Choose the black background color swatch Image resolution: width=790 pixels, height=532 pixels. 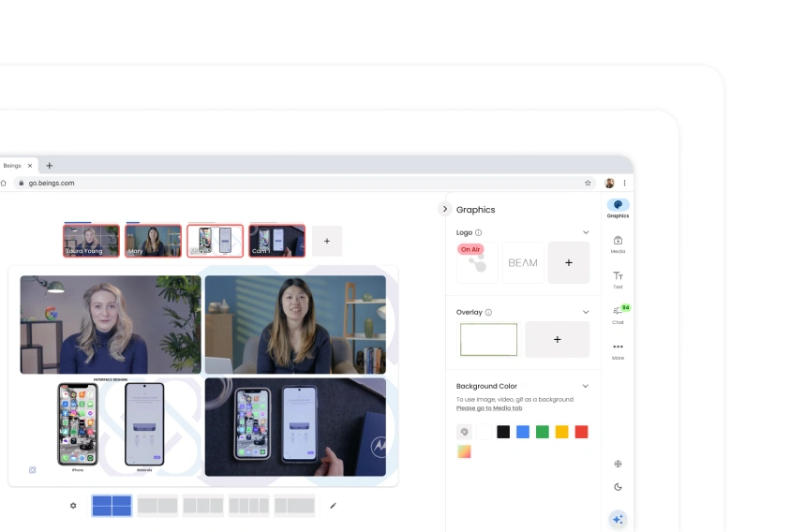point(503,432)
